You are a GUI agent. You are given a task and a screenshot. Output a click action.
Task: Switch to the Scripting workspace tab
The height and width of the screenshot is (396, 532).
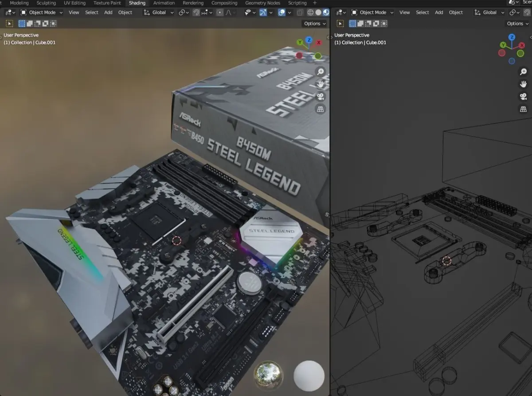(297, 3)
